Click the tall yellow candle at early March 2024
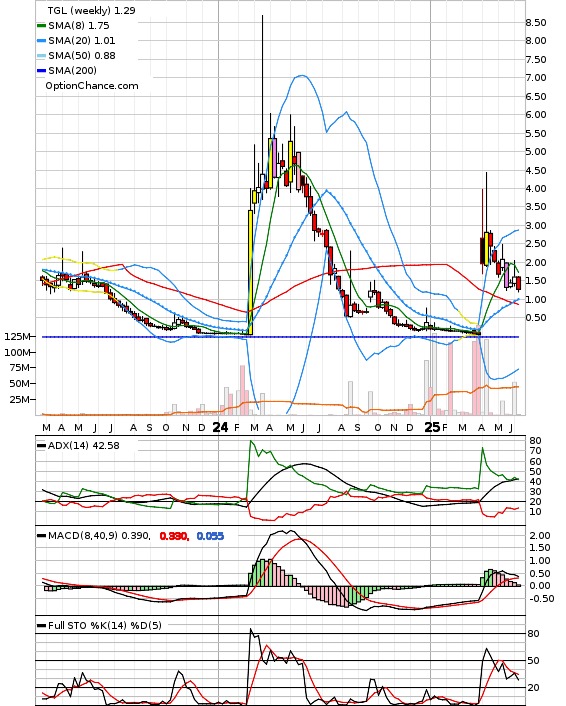Screen dimensions: 566x706 coord(250,272)
